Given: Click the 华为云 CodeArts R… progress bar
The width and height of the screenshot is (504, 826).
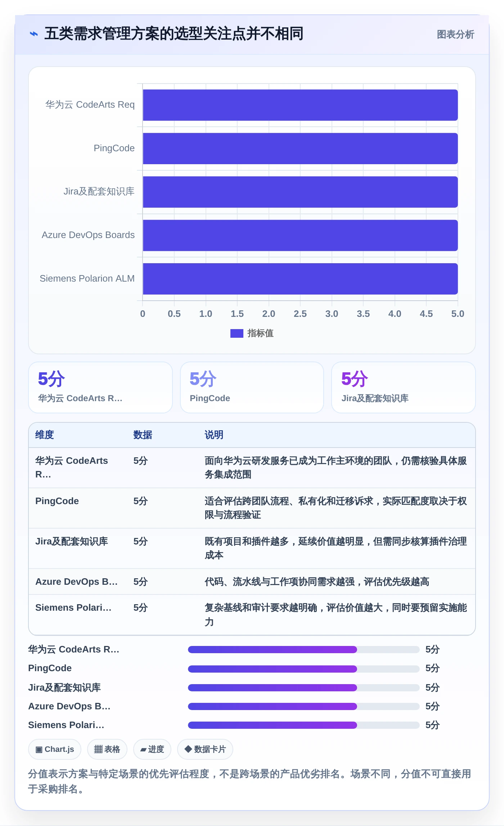Looking at the screenshot, I should (303, 650).
